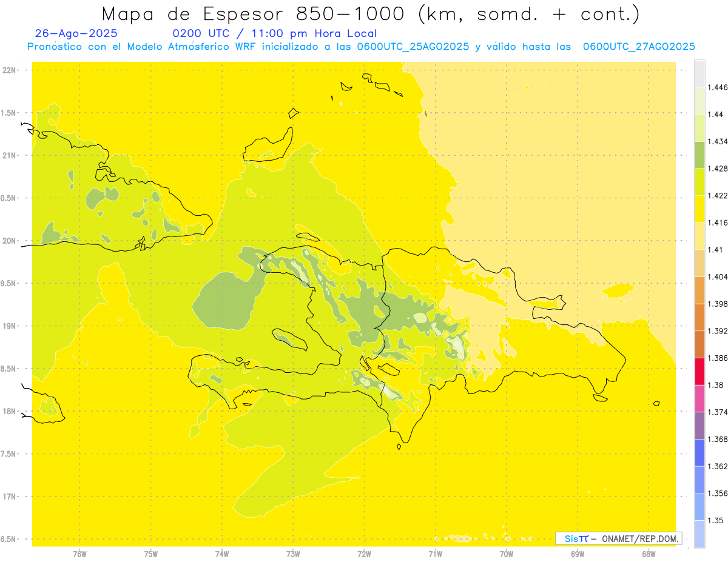Click the longitude label '70W'

pos(507,554)
